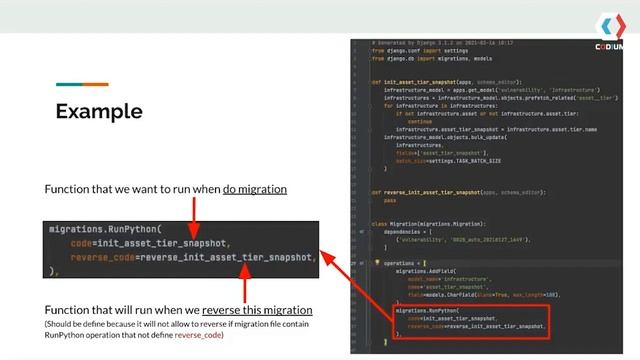640x360 pixels.
Task: Click 'for infrastructure in infrastructures:' line
Action: (x=441, y=106)
